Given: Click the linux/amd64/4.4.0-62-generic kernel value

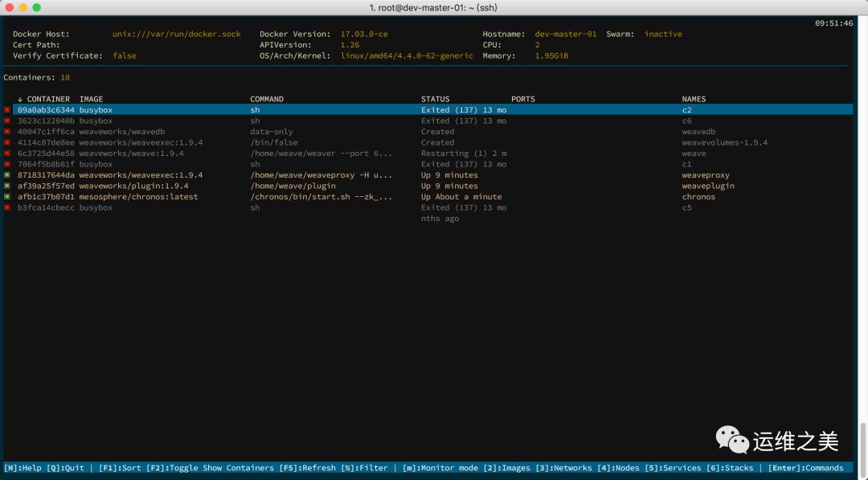Looking at the screenshot, I should pos(407,56).
